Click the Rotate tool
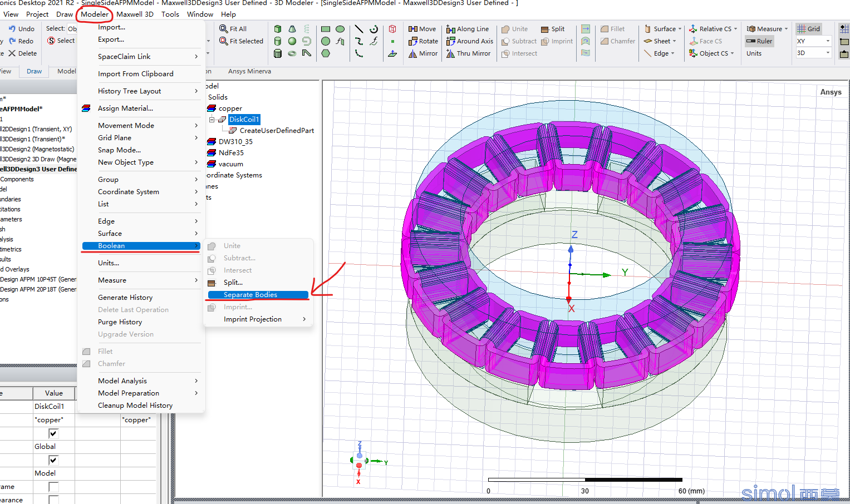 423,41
